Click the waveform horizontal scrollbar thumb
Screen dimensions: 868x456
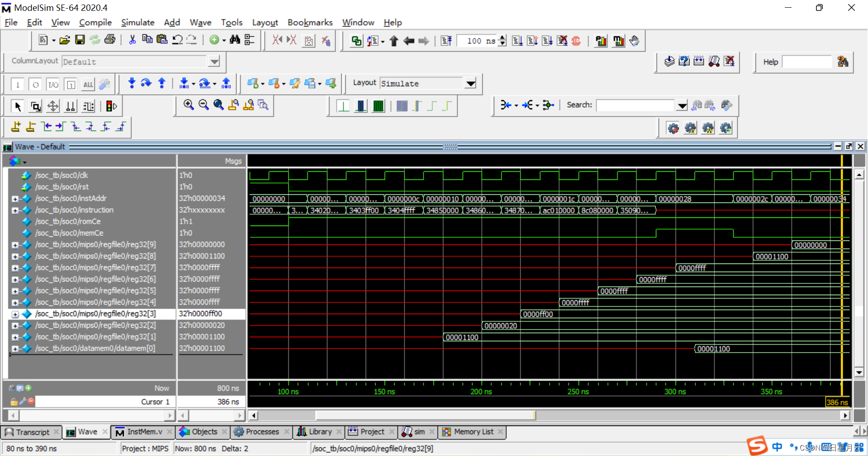[425, 415]
